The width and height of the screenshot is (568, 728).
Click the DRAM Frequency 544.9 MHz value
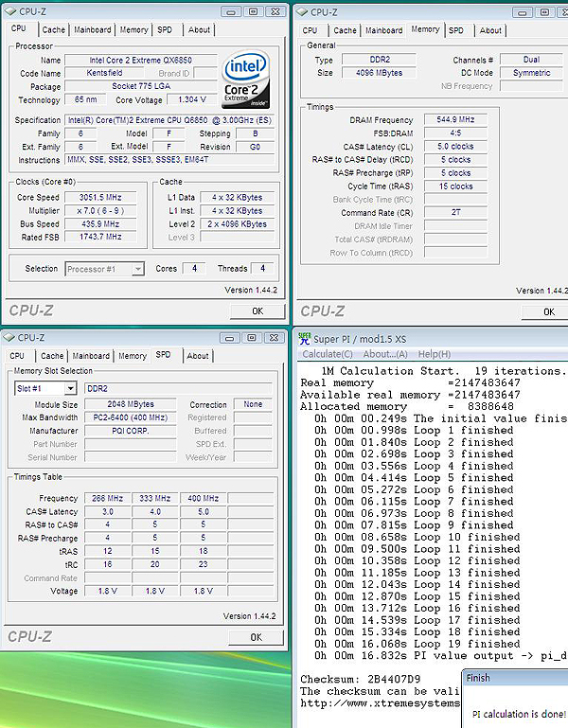coord(455,120)
